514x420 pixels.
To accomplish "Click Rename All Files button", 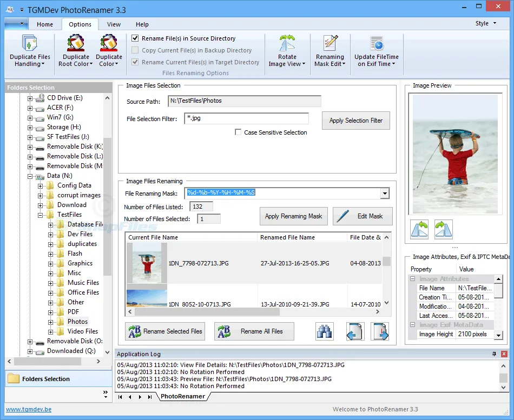I will (254, 331).
